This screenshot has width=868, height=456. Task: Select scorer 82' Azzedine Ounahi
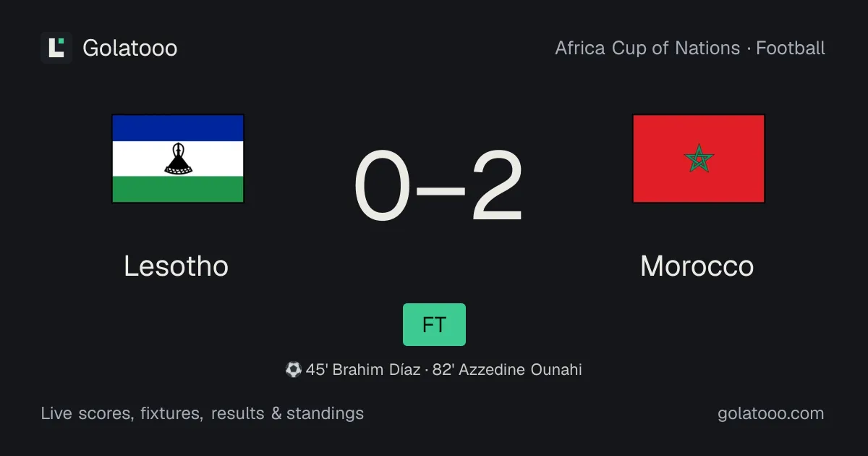[507, 370]
